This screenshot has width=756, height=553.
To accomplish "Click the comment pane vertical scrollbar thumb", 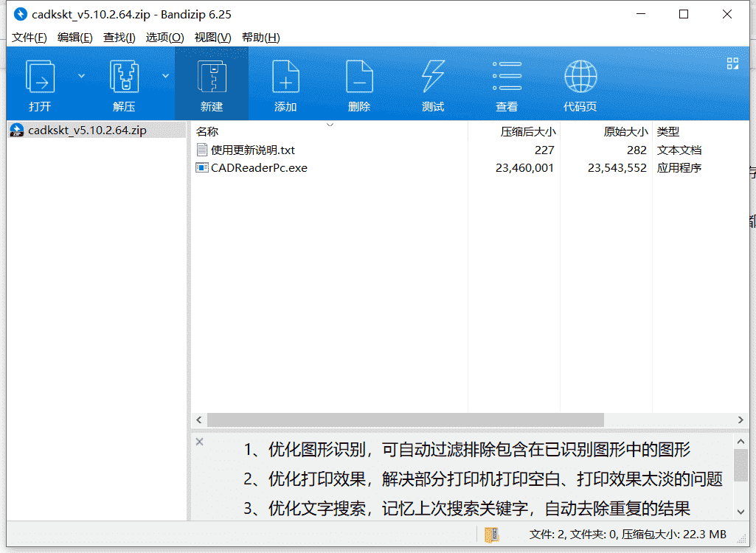I will coord(741,465).
